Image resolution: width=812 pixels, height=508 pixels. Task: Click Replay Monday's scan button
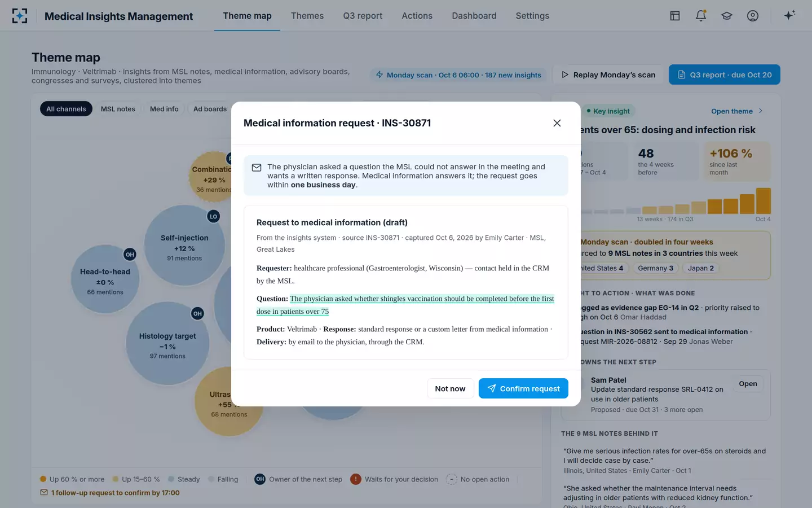[x=608, y=75]
